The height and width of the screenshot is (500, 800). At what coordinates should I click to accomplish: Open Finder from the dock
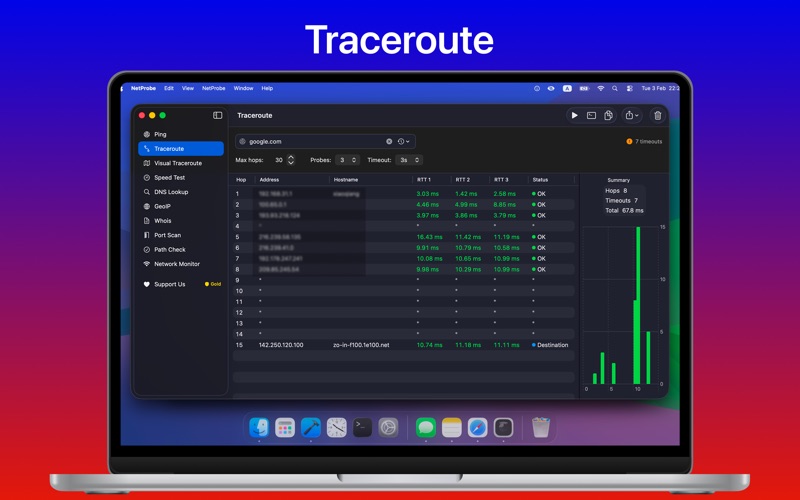259,428
